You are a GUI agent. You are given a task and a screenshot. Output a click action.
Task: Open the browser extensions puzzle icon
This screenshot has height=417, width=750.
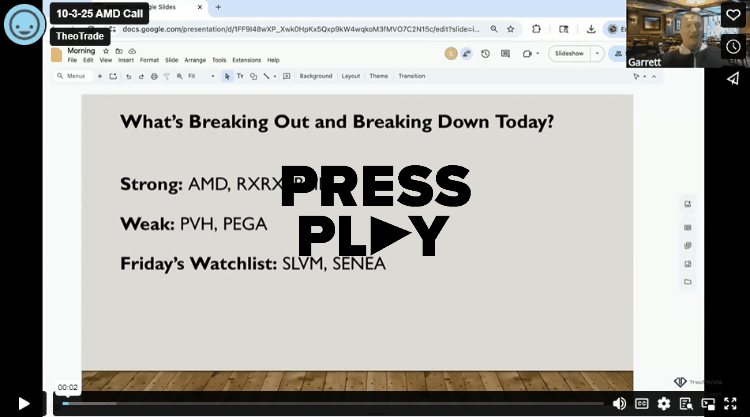536,29
